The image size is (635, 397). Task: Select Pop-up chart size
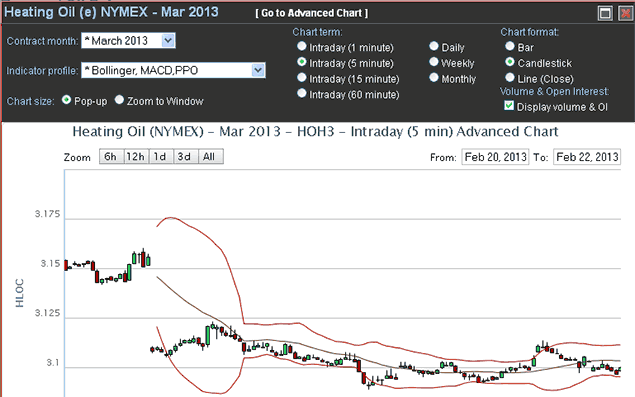tap(66, 100)
